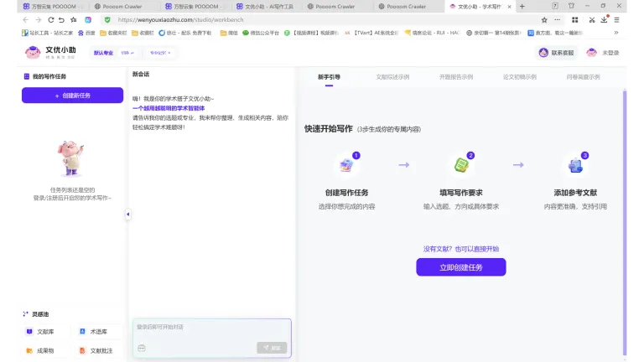The height and width of the screenshot is (362, 644).
Task: Click step 1 创建写作任务 icon
Action: click(346, 165)
